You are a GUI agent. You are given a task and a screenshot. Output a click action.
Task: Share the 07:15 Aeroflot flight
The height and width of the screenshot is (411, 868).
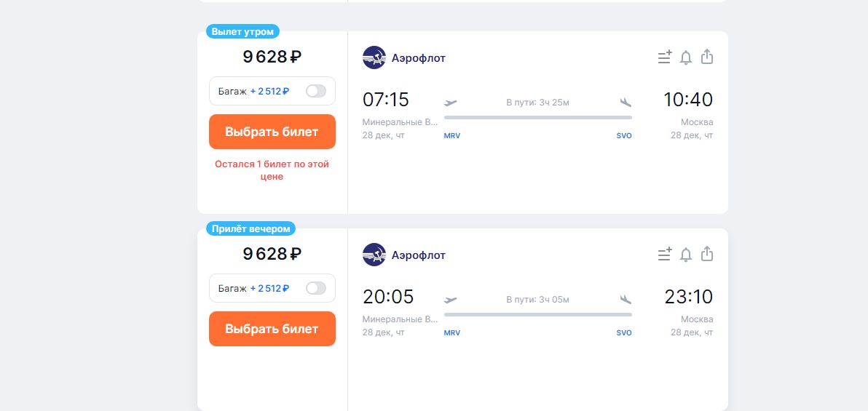pyautogui.click(x=706, y=57)
